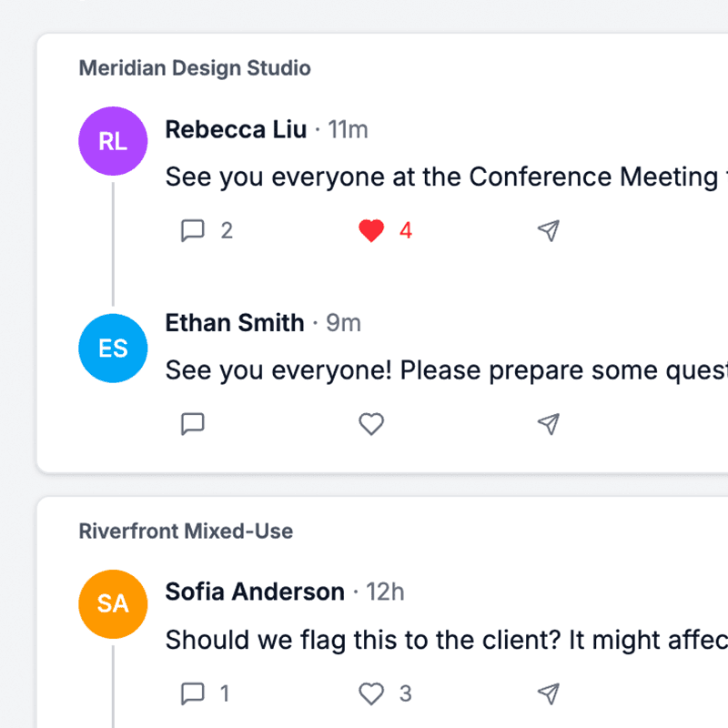The height and width of the screenshot is (728, 728).
Task: Click the 12h timestamp on Sofia's post
Action: [386, 591]
